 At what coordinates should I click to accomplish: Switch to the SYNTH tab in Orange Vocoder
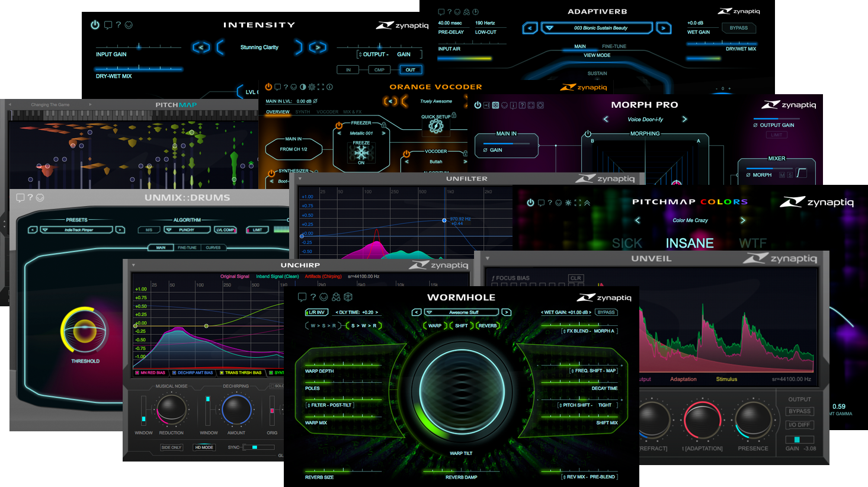pos(303,112)
